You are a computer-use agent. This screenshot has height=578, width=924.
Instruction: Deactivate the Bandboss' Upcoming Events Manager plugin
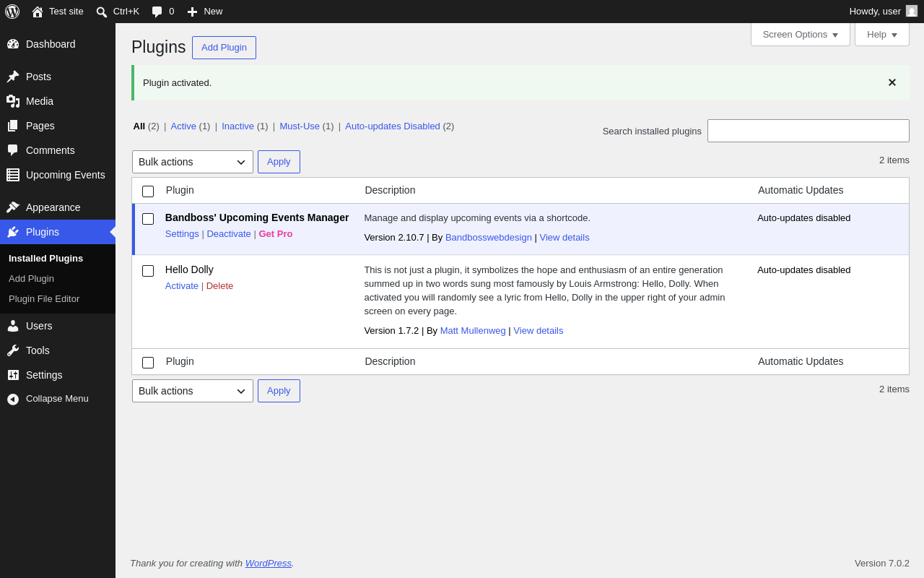229,233
